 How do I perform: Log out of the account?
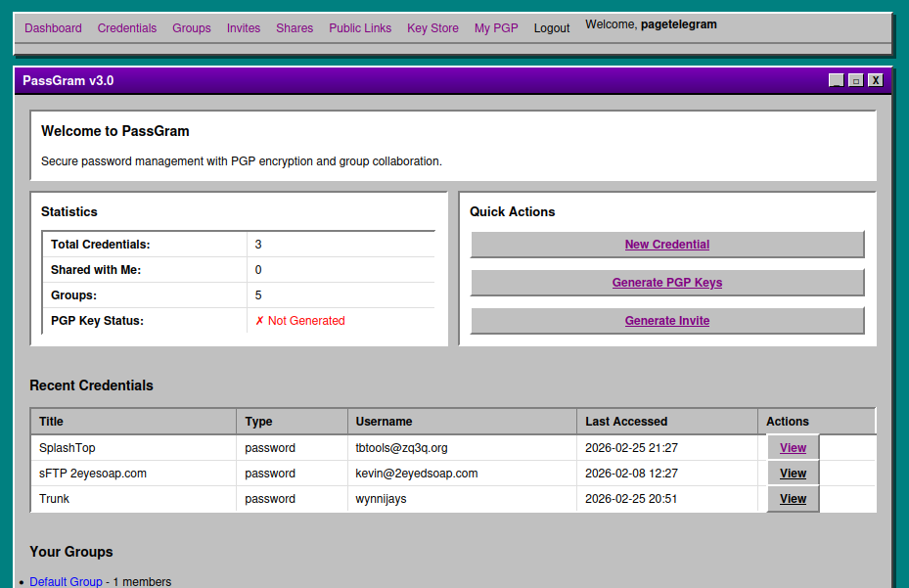552,28
